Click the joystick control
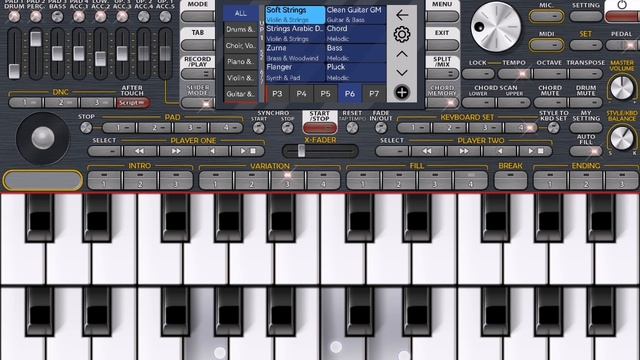The image size is (640, 360). (42, 138)
